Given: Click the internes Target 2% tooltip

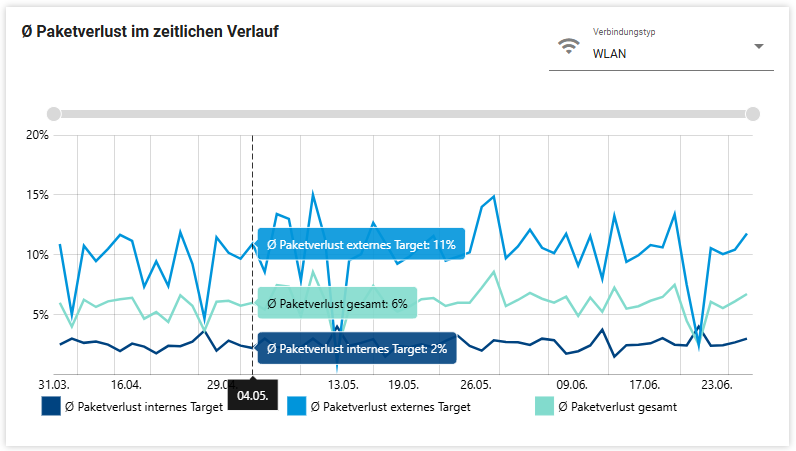Looking at the screenshot, I should tap(356, 349).
